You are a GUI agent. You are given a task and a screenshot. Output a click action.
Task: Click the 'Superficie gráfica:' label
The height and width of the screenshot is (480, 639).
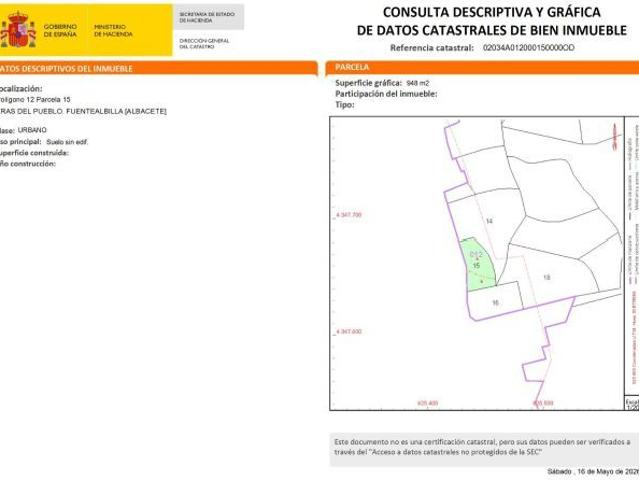point(368,83)
